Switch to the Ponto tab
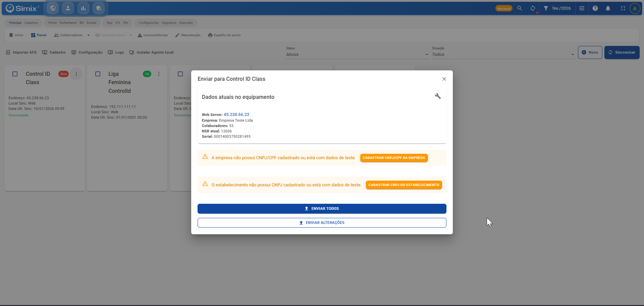 (x=53, y=23)
